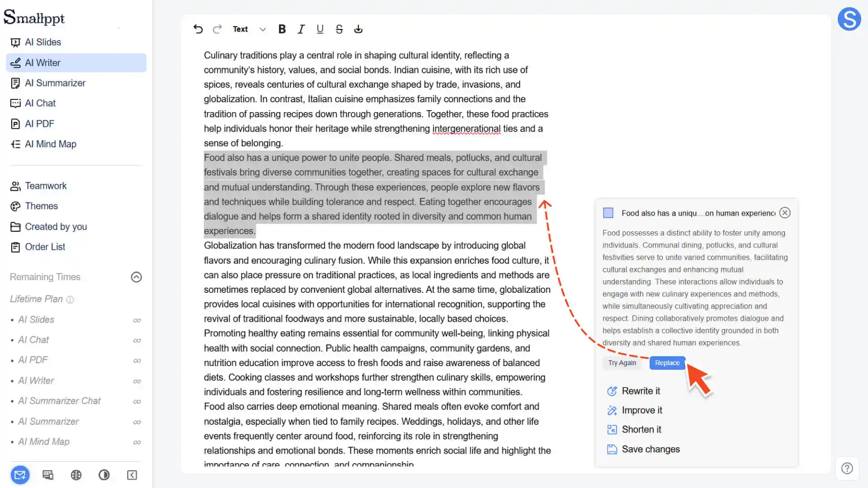Viewport: 868px width, 488px height.
Task: Click the download icon in toolbar
Action: (x=358, y=29)
